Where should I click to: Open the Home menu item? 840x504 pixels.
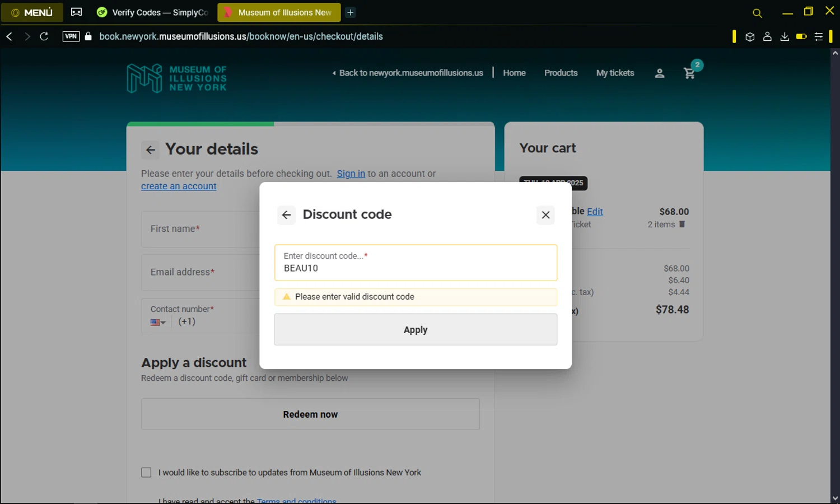click(514, 73)
